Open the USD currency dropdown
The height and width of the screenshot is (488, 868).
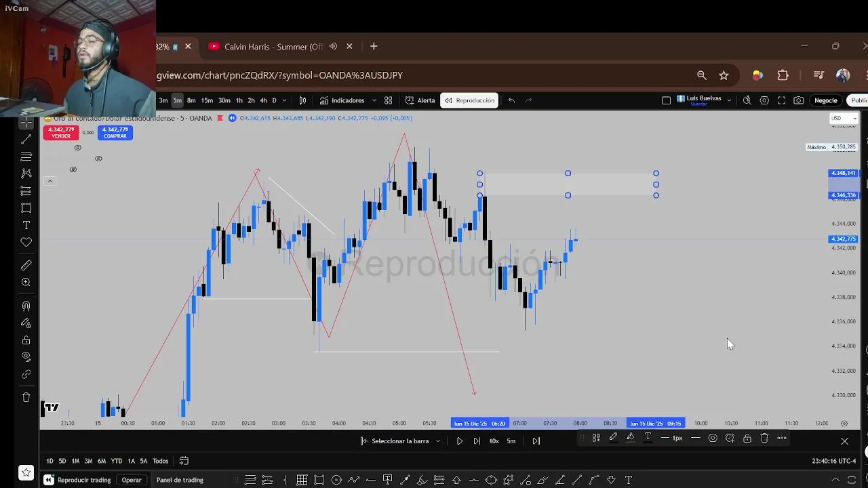[x=844, y=118]
